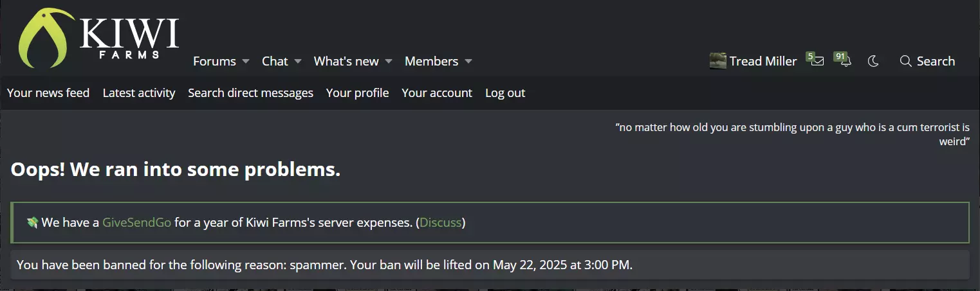
Task: Expand the Forums dropdown arrow
Action: coord(245,62)
